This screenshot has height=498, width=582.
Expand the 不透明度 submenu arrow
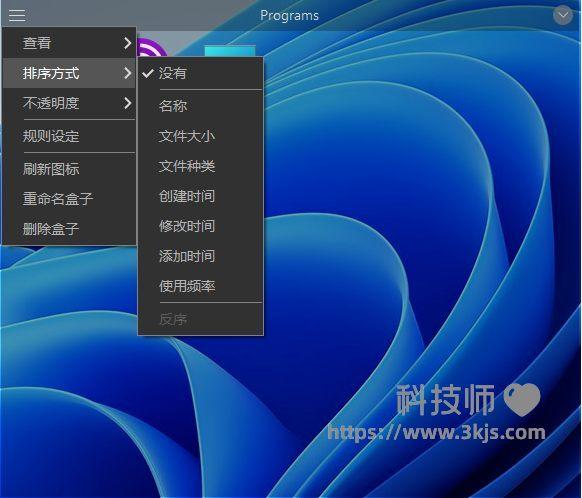pyautogui.click(x=127, y=103)
